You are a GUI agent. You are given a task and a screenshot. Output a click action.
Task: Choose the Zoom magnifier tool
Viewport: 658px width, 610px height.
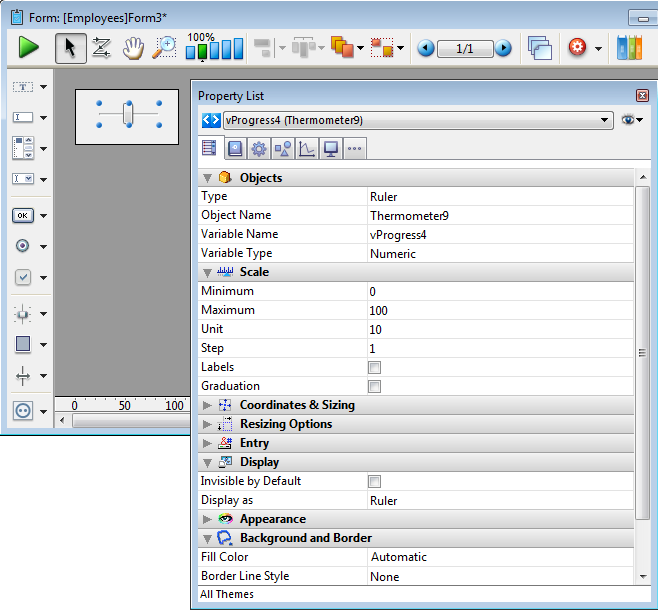[x=164, y=47]
